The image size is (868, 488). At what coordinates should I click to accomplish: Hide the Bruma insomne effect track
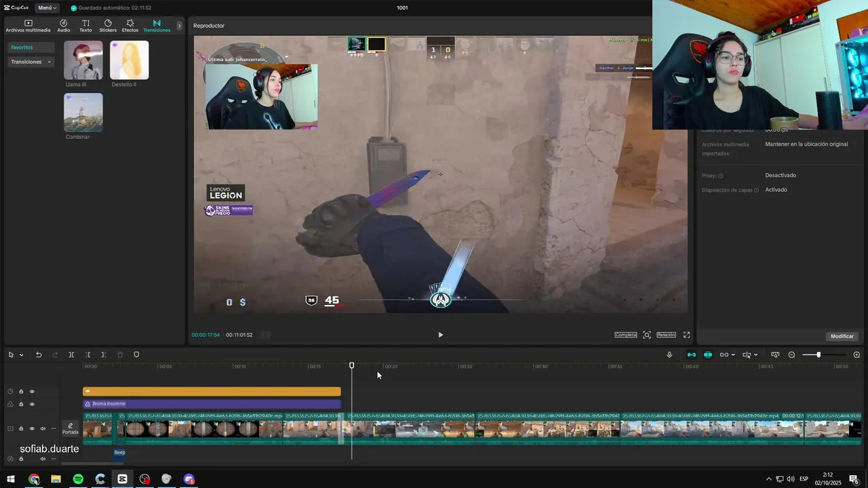coord(32,404)
